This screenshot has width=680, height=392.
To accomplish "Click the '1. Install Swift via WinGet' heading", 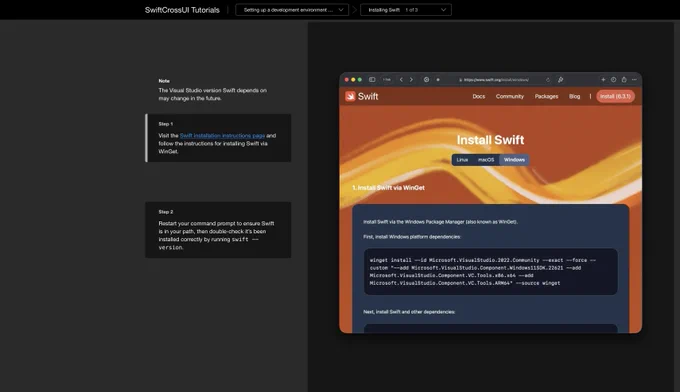I will pyautogui.click(x=389, y=188).
